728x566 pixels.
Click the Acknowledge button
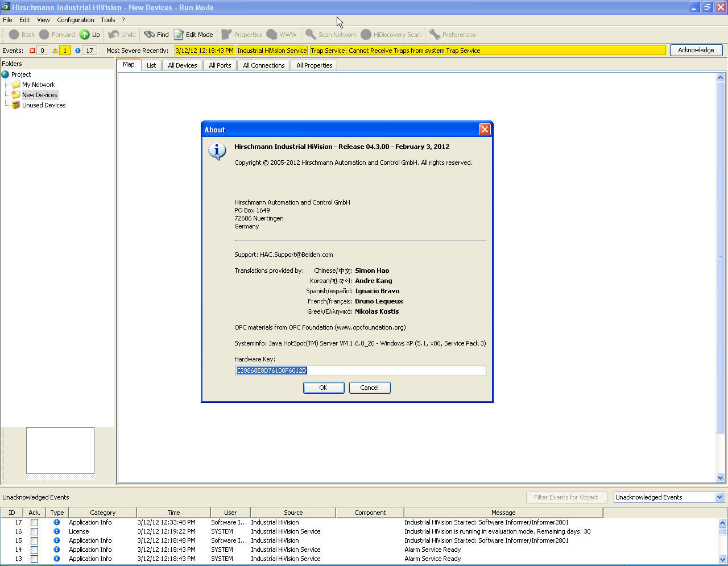tap(696, 50)
